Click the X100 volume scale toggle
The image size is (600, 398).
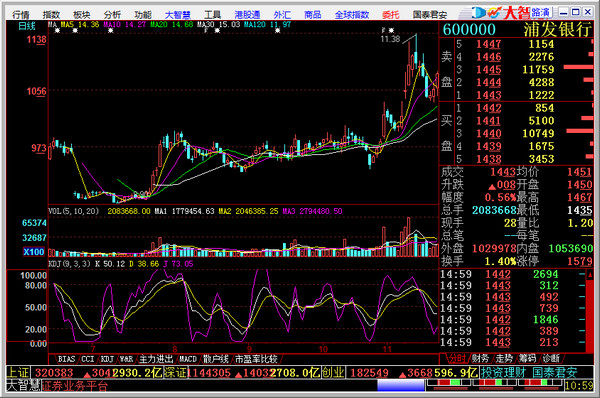pyautogui.click(x=34, y=252)
